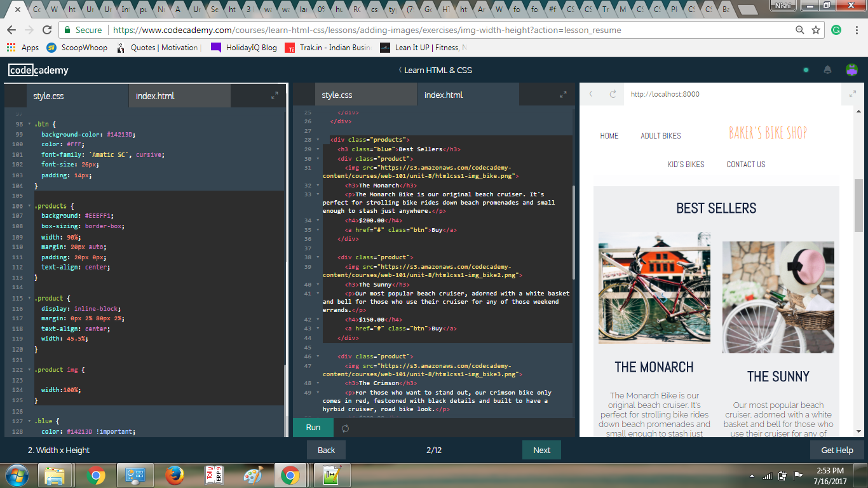This screenshot has height=488, width=868.
Task: Open Firefox from the Windows taskbar
Action: pos(174,475)
